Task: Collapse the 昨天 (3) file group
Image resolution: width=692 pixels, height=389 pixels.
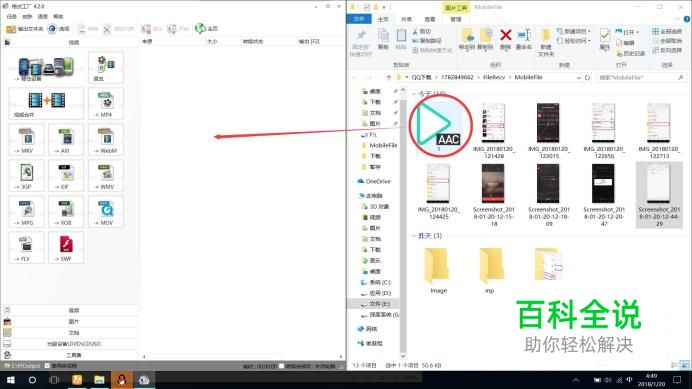Action: click(414, 236)
